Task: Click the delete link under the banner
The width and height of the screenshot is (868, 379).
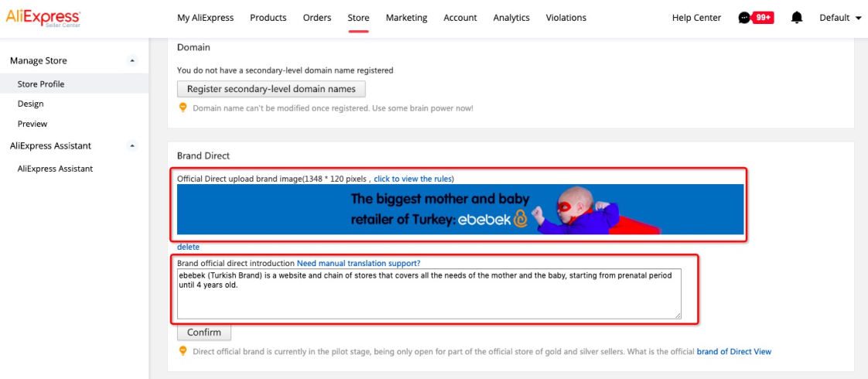Action: click(188, 247)
